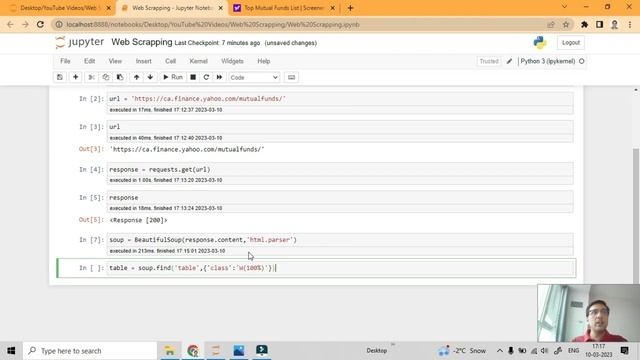Click into the table = soup.find cell
The image size is (640, 360).
click(x=340, y=268)
